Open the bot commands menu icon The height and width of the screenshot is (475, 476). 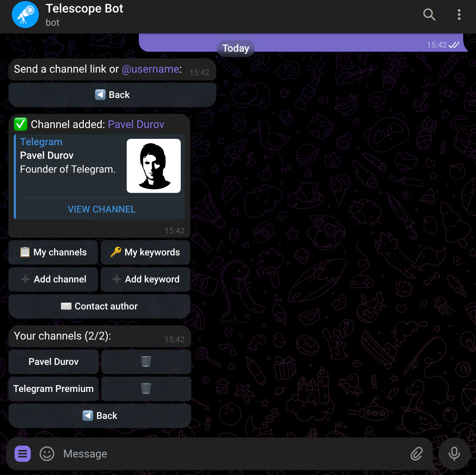click(23, 454)
